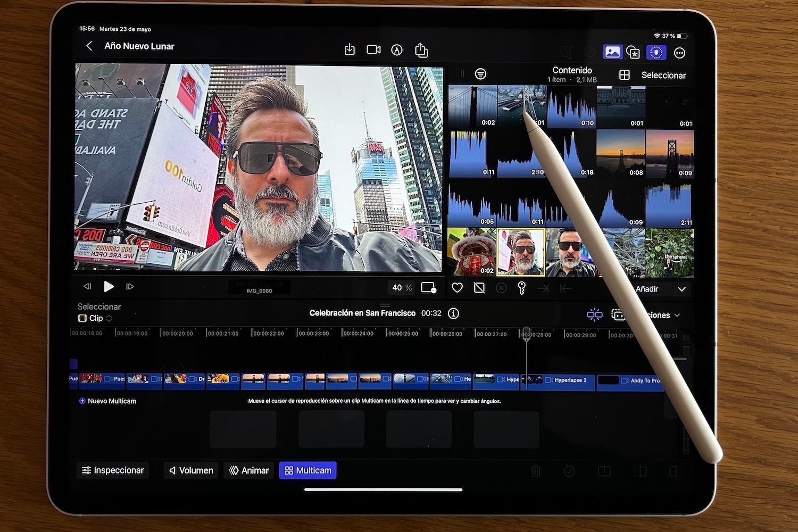Viewport: 798px width, 532px height.
Task: Toggle the multicam angle viewer icon
Action: pos(594,314)
